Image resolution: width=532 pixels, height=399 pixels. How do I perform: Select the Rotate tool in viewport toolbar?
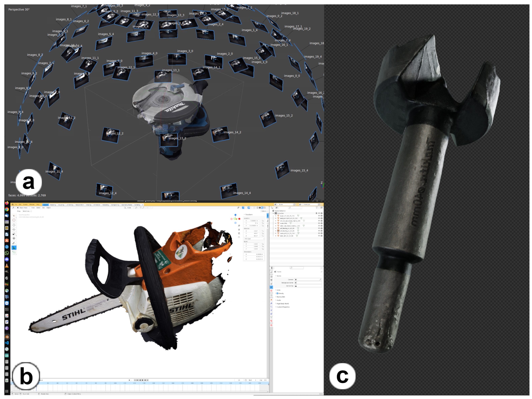click(x=14, y=230)
